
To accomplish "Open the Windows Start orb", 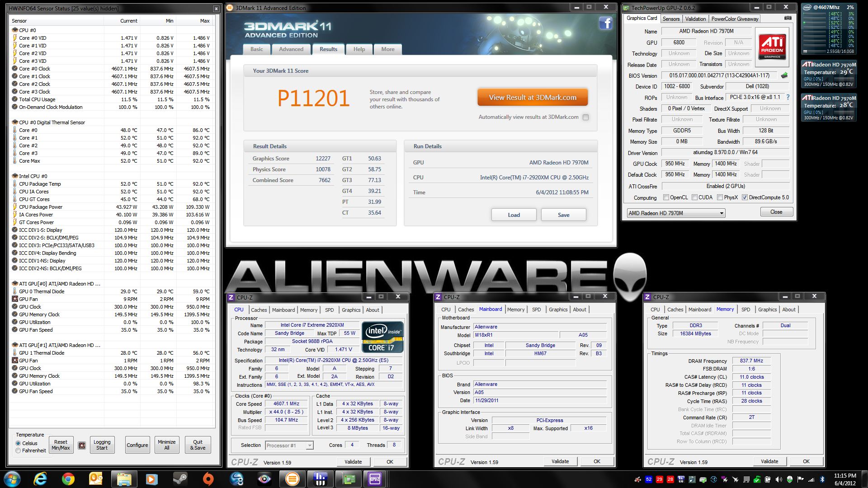I will pyautogui.click(x=12, y=479).
